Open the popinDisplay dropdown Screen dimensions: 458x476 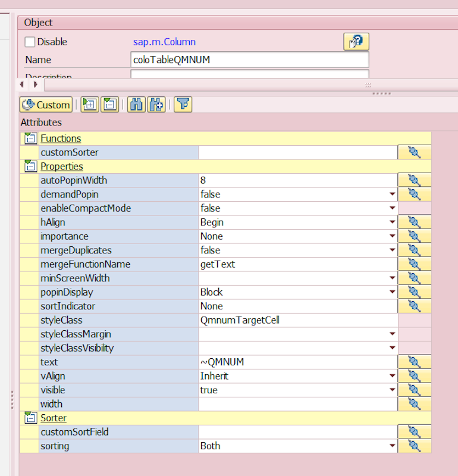[x=393, y=292]
